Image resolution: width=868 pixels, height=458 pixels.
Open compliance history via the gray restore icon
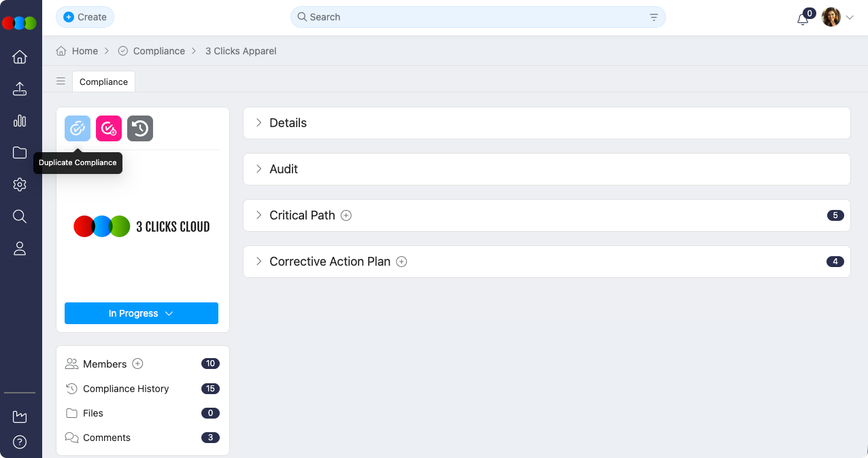click(x=140, y=128)
